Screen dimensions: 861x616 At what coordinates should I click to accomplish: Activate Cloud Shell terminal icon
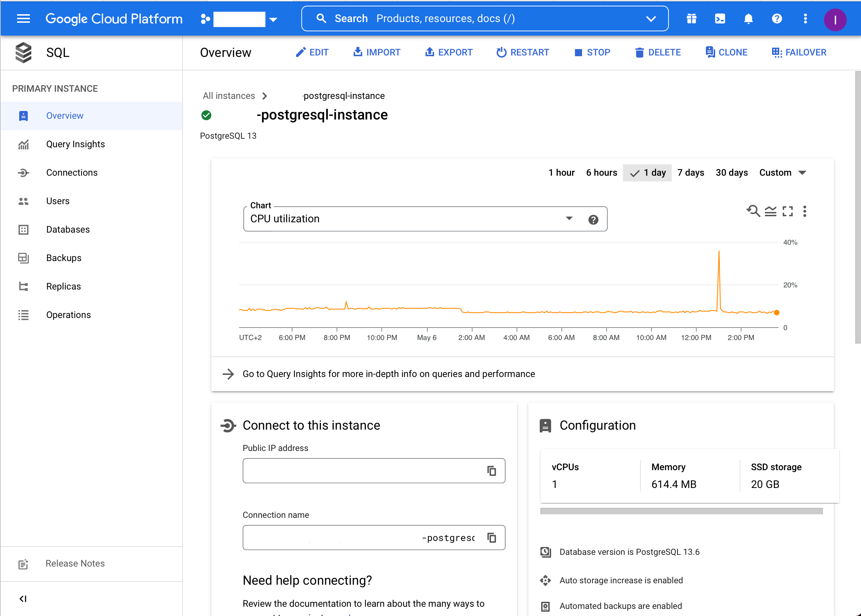[720, 18]
